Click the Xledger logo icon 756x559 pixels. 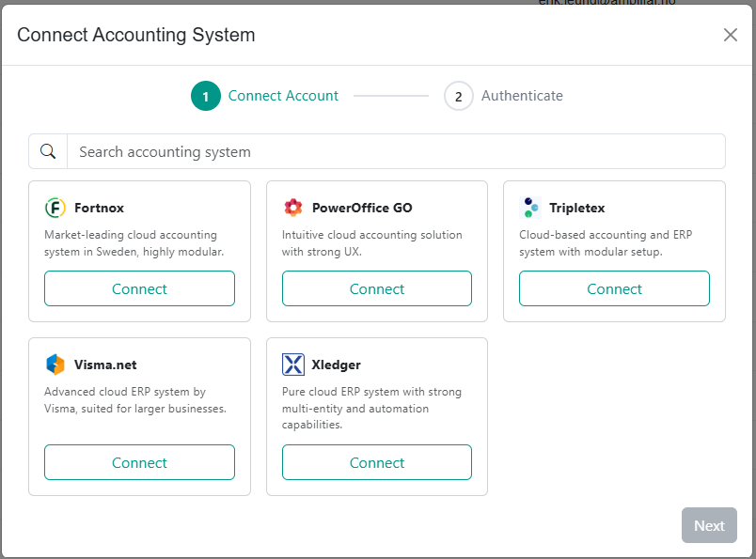(293, 365)
